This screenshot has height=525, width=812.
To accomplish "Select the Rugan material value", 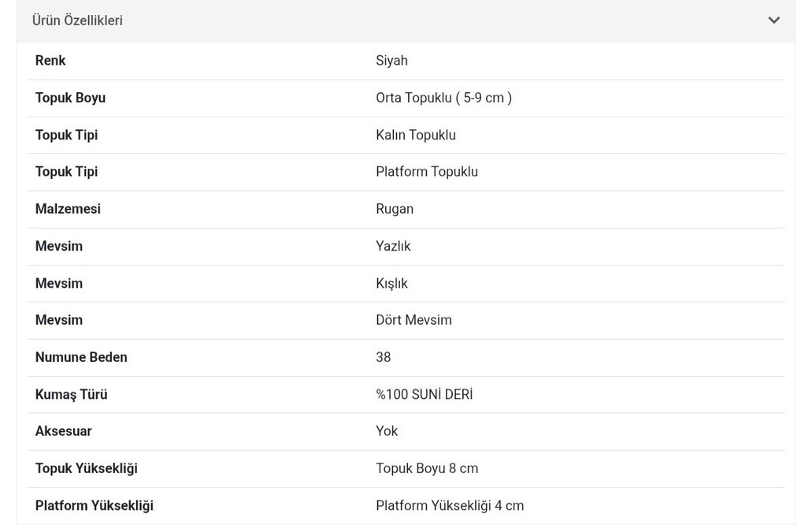I will tap(394, 209).
